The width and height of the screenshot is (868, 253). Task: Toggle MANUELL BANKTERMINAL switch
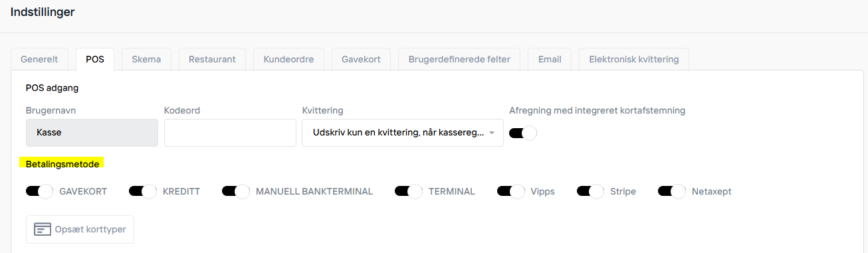click(x=235, y=191)
